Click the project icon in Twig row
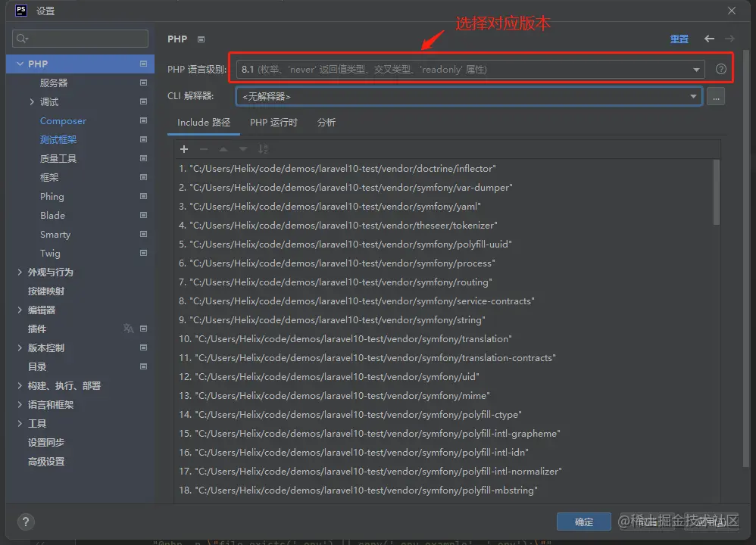This screenshot has width=756, height=545. tap(143, 253)
